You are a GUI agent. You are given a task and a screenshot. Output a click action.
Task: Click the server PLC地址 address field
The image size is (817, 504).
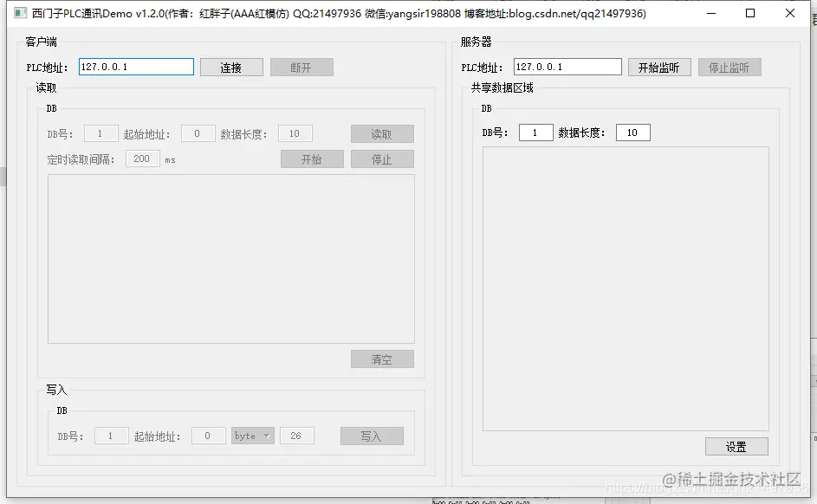pos(567,65)
